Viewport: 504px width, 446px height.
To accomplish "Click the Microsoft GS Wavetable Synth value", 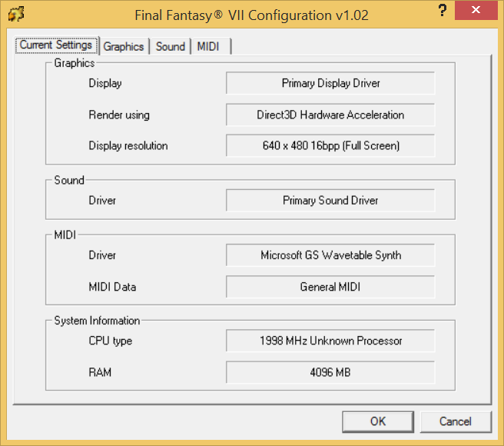I will (330, 255).
